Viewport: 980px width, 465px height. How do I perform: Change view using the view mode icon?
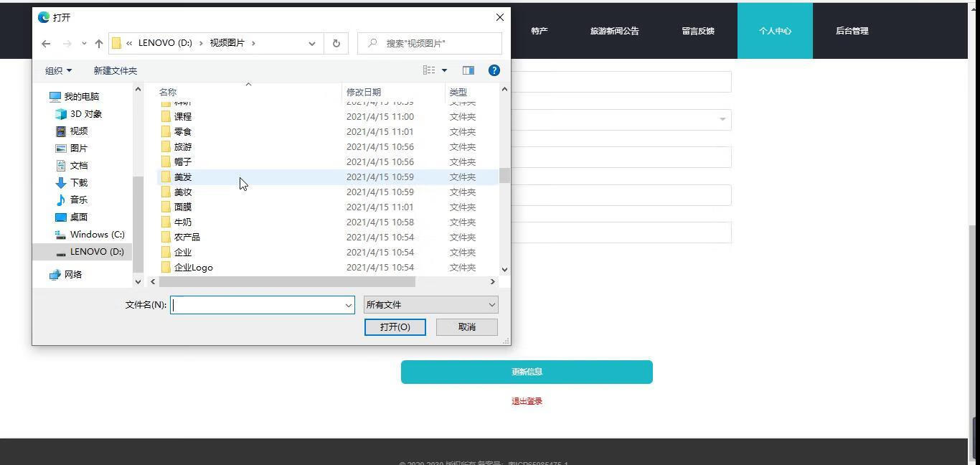[429, 70]
